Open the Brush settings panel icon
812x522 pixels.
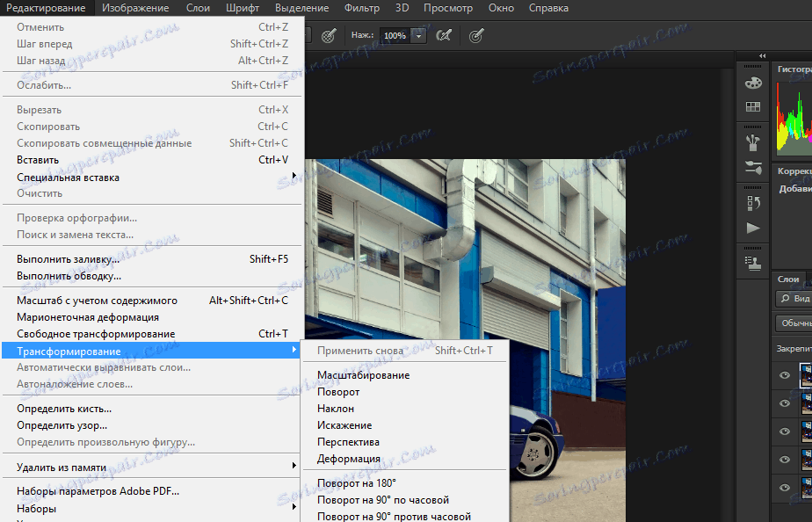coord(753,167)
